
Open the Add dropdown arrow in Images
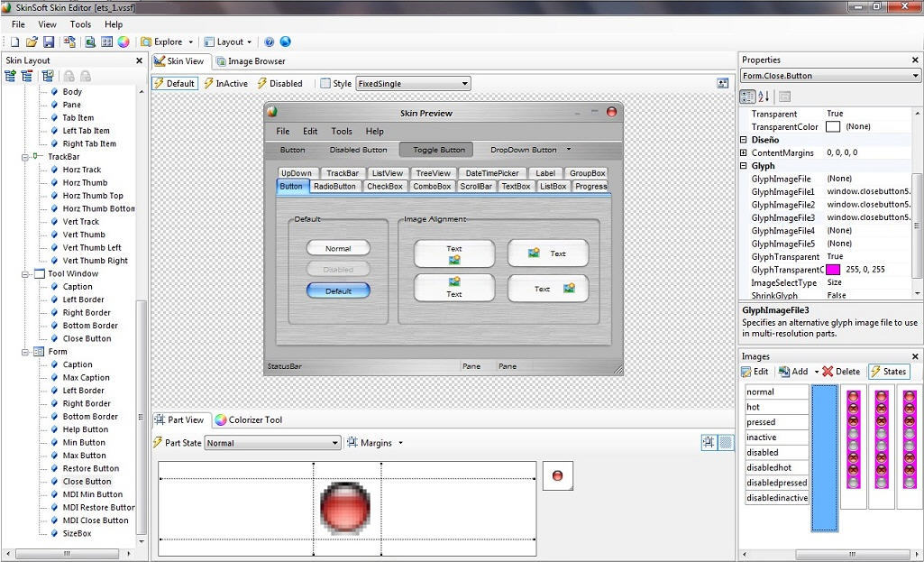(817, 372)
